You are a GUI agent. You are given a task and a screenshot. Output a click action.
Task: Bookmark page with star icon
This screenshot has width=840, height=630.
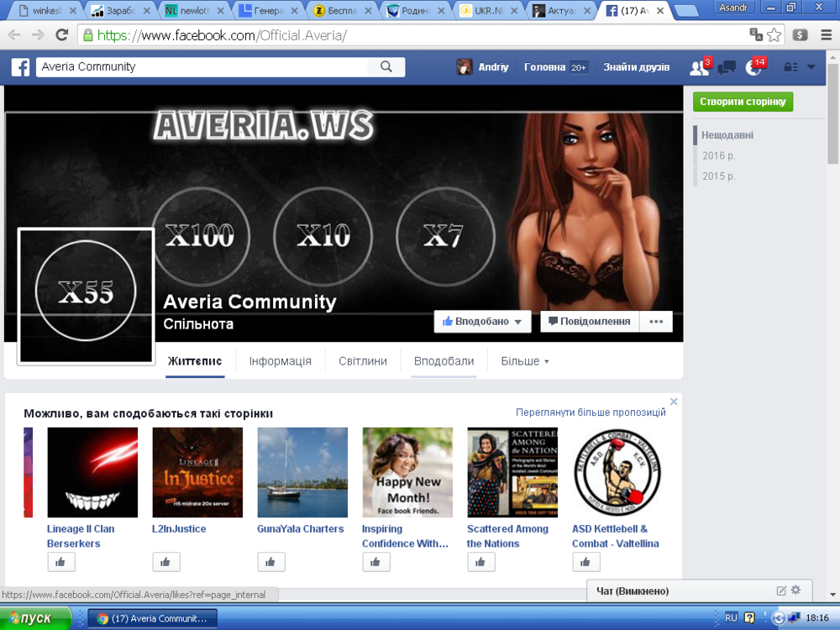tap(774, 35)
